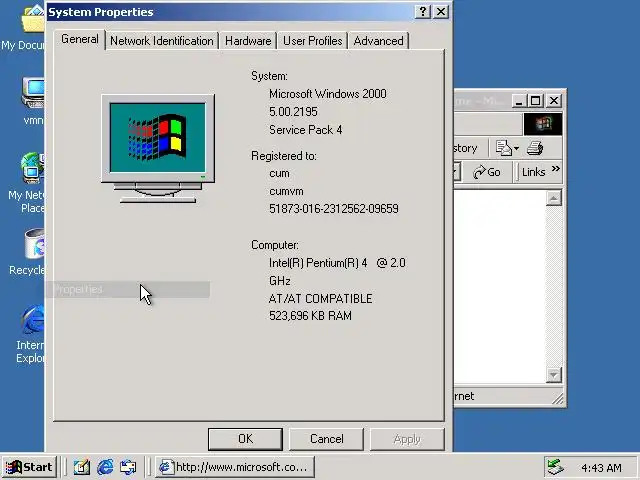Select the vmn desktop computer icon
This screenshot has width=640, height=480.
[x=33, y=101]
